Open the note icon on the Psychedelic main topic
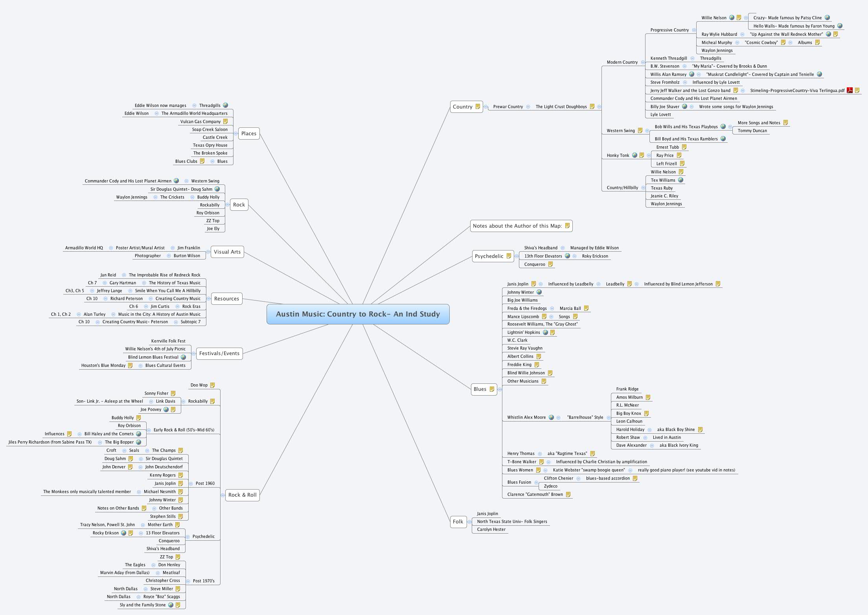 click(x=509, y=256)
